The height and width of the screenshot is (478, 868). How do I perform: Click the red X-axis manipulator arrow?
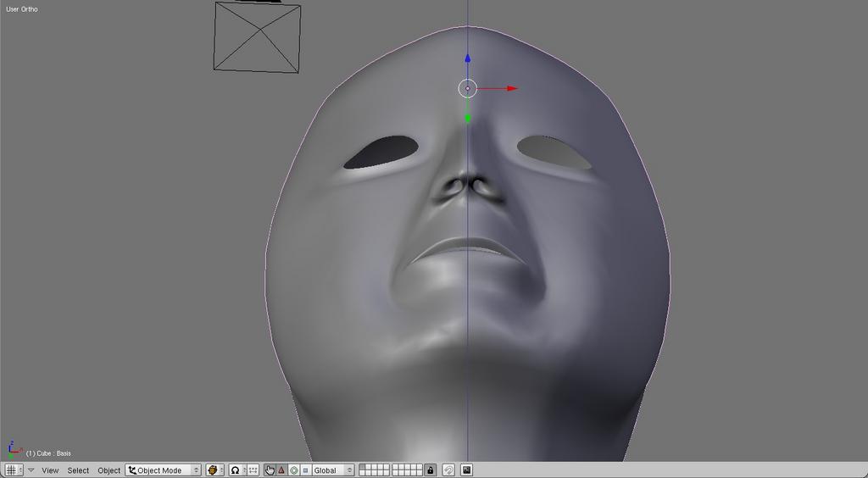(x=512, y=88)
